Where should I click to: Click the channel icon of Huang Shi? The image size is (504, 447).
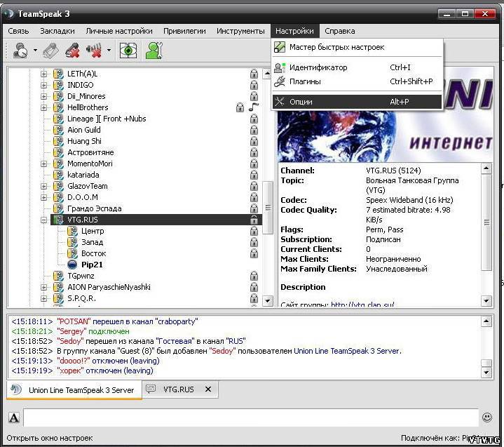point(58,141)
